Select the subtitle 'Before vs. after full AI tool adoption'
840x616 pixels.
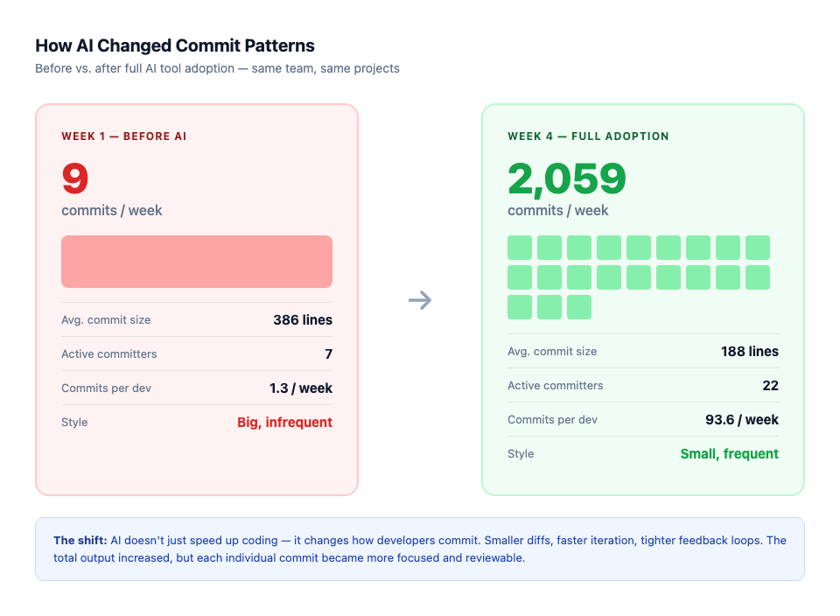(135, 68)
